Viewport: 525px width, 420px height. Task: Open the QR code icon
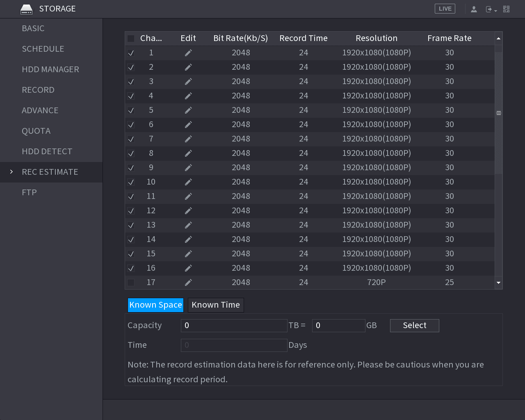pos(507,9)
